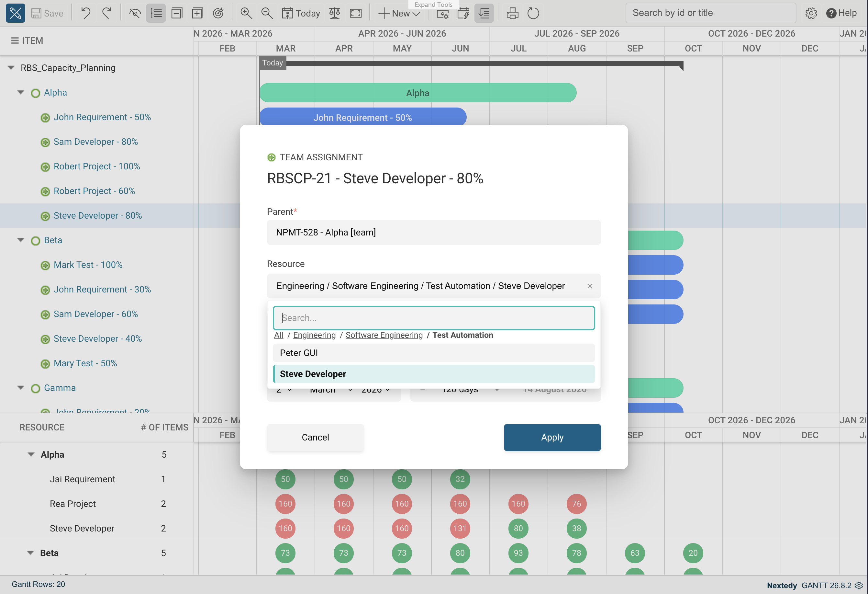Viewport: 868px width, 594px height.
Task: Open Mark Test - 100% item
Action: (x=88, y=265)
